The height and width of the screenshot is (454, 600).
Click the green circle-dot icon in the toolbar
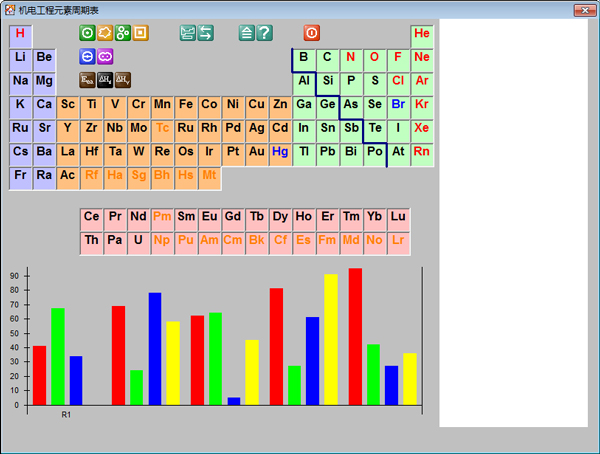click(x=87, y=33)
